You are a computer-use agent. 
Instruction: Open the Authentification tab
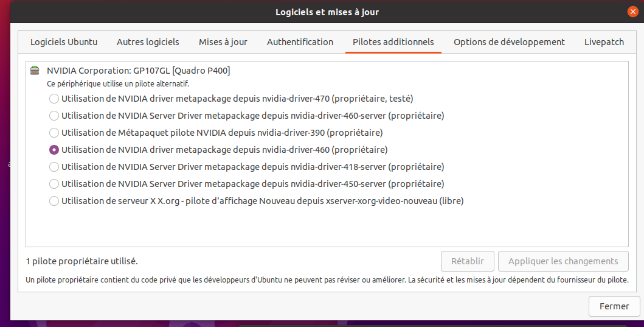pyautogui.click(x=300, y=42)
